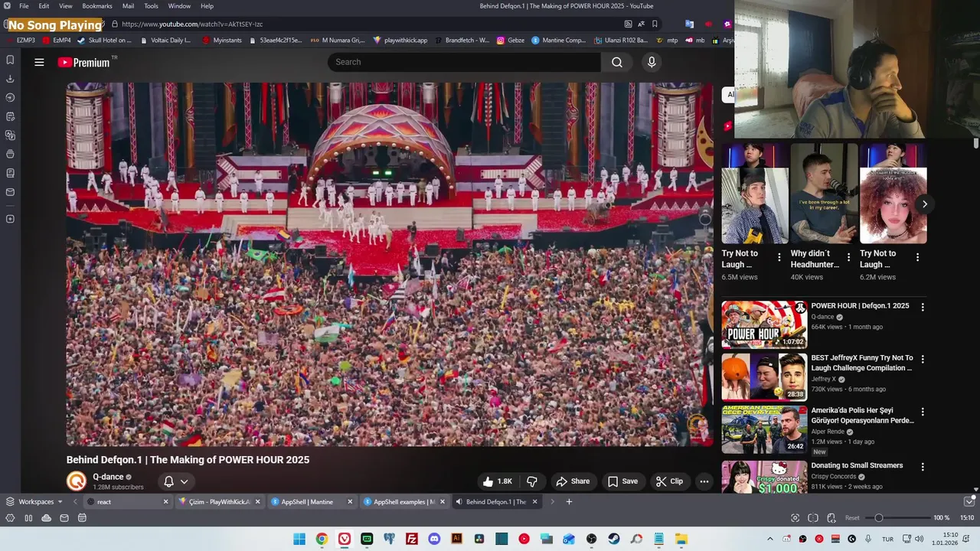Open the Windows Start menu
The width and height of the screenshot is (980, 551).
pos(299,539)
